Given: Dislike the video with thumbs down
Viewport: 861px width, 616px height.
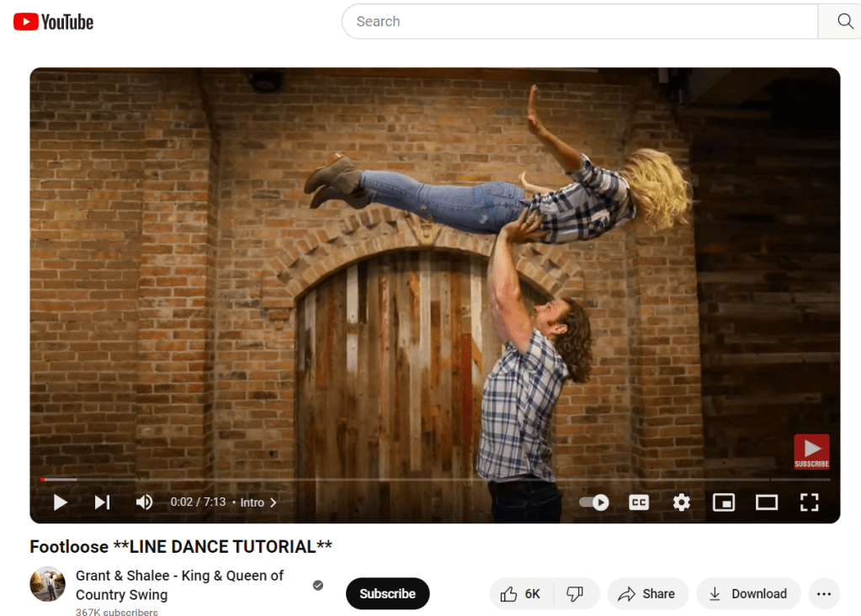Looking at the screenshot, I should pyautogui.click(x=576, y=594).
